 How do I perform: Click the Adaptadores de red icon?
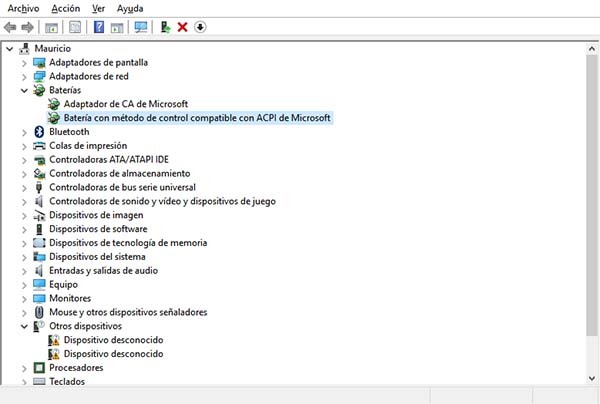(39, 77)
